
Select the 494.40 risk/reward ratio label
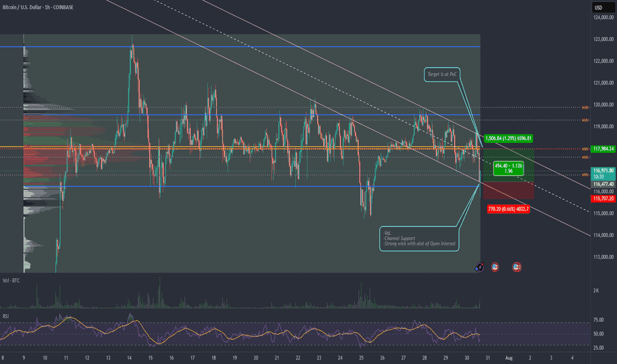tap(508, 168)
